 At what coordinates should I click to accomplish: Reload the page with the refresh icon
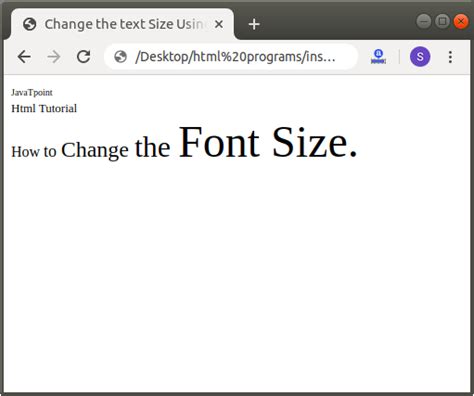pos(83,57)
